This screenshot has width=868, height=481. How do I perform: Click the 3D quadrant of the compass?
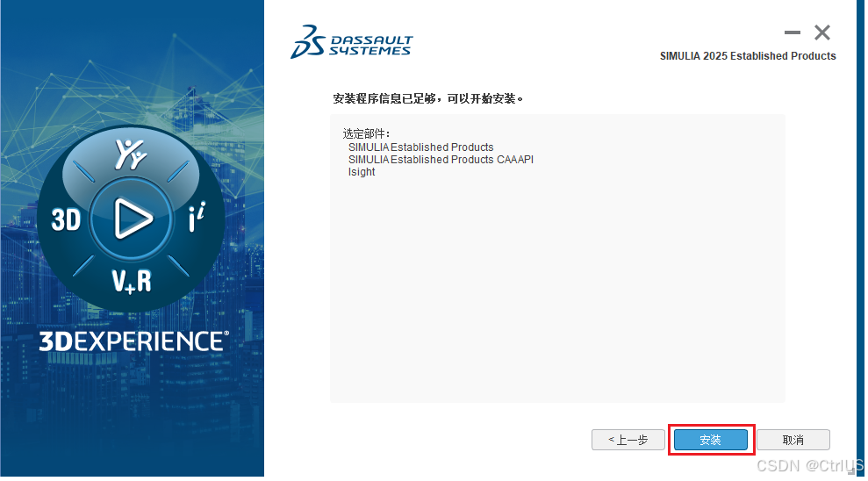point(66,219)
